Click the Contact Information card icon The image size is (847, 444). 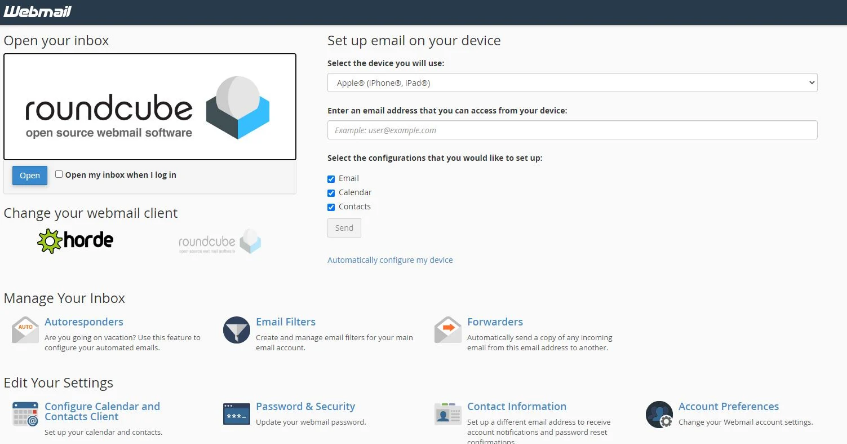(x=449, y=414)
